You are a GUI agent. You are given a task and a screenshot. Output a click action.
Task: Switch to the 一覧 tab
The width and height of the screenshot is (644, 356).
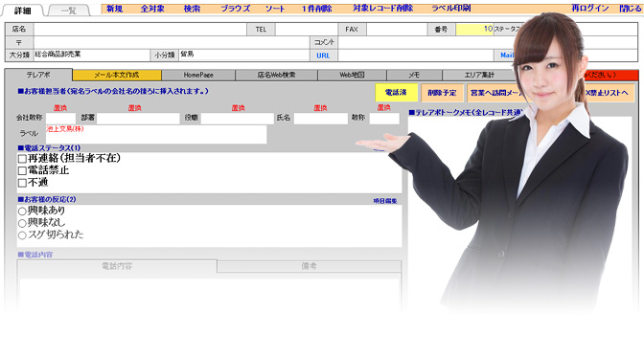click(x=69, y=11)
